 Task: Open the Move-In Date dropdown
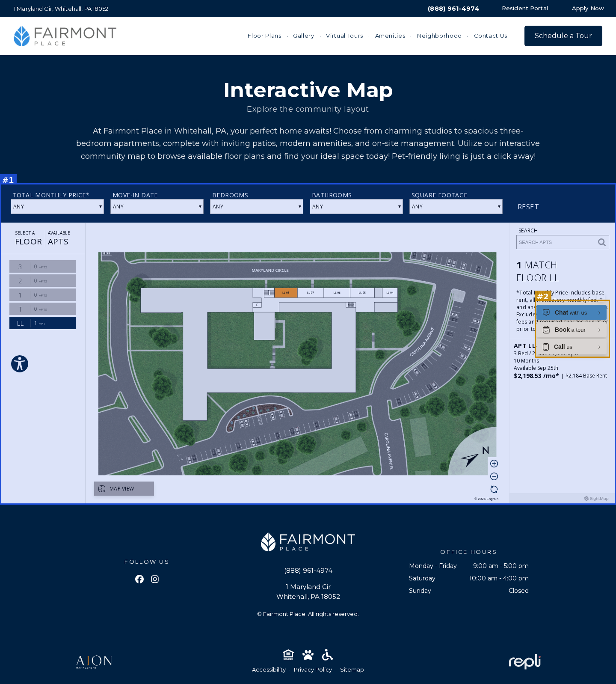coord(157,207)
